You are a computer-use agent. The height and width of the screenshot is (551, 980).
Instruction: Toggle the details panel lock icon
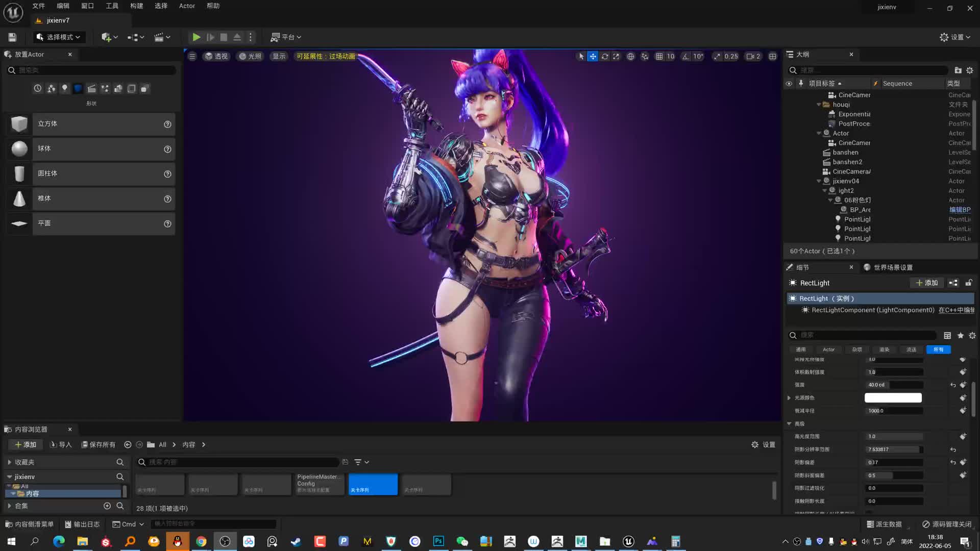969,283
